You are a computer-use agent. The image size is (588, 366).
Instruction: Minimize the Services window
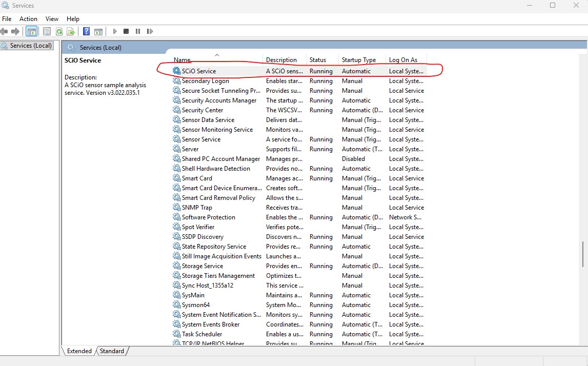(x=530, y=5)
